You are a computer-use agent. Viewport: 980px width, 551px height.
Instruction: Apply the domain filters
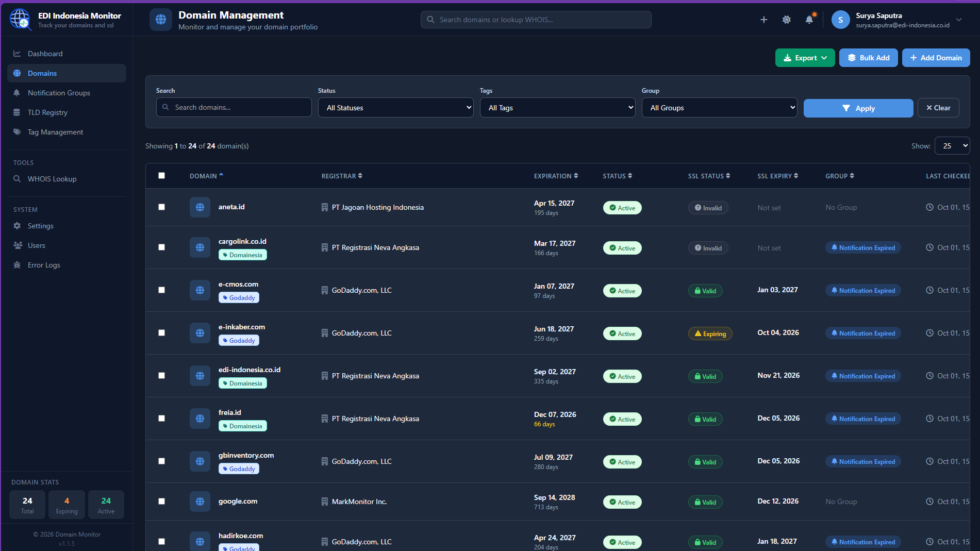tap(858, 108)
